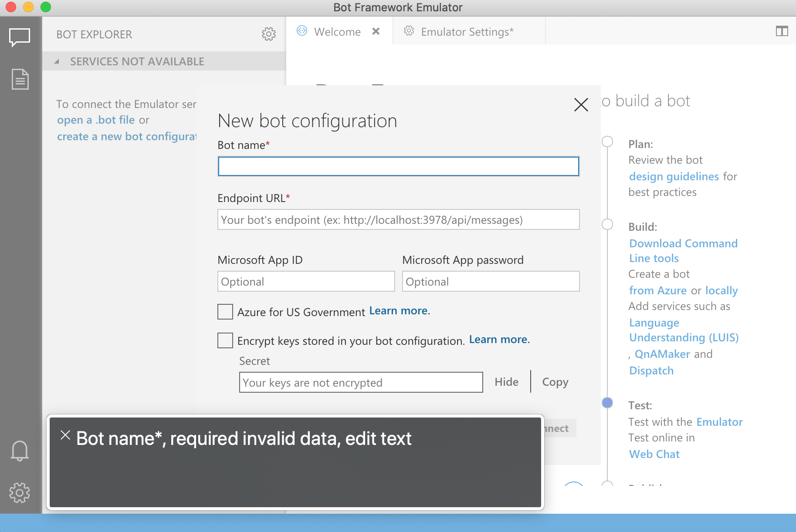796x532 pixels.
Task: Click the Microsoft App password field
Action: click(491, 281)
